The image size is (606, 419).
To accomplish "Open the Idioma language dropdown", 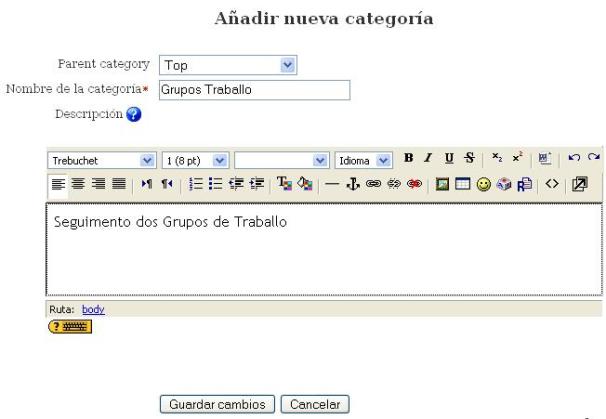I will click(x=364, y=160).
